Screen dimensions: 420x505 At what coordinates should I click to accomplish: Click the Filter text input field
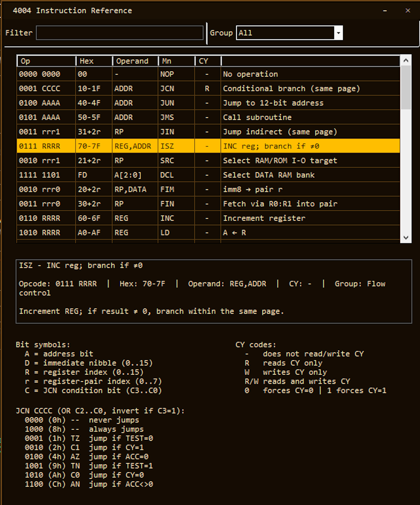coord(120,33)
